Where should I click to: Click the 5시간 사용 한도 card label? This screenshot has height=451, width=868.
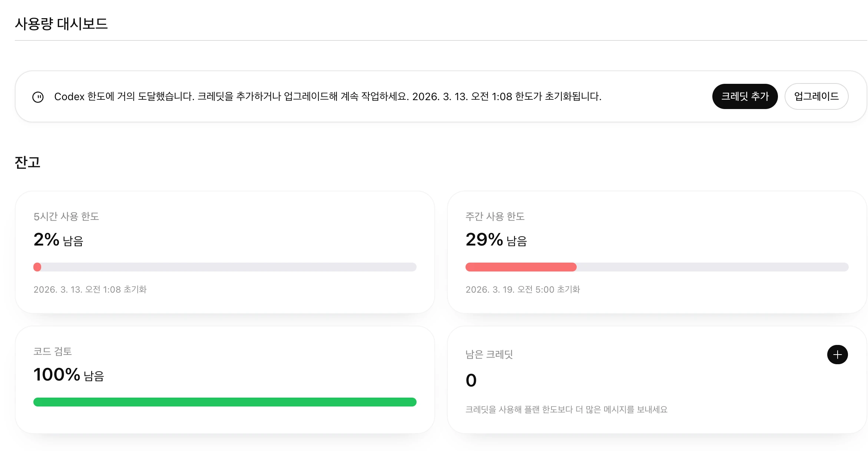pos(66,217)
